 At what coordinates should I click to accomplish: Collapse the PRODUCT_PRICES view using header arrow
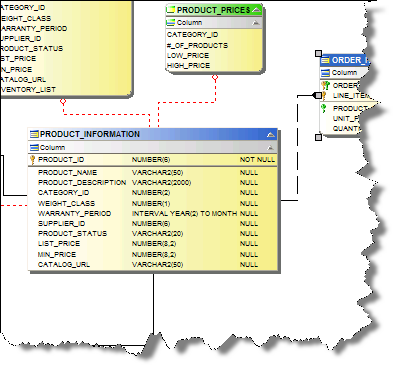[256, 10]
